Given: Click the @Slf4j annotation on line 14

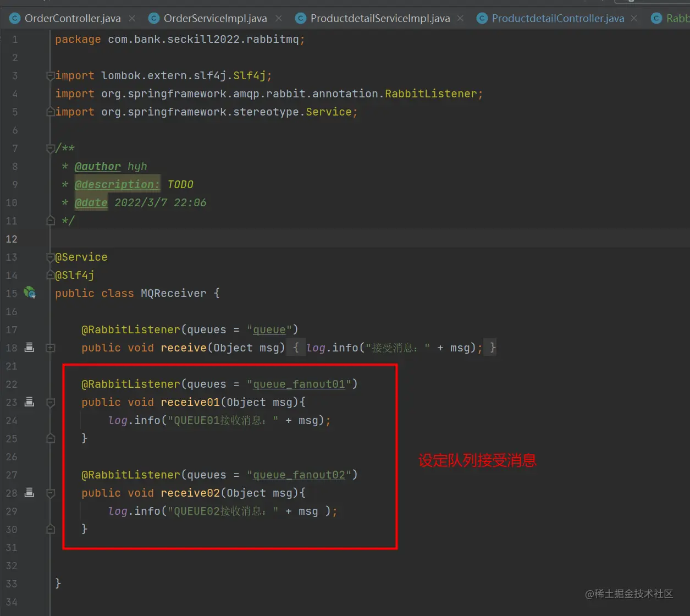Looking at the screenshot, I should pyautogui.click(x=75, y=275).
